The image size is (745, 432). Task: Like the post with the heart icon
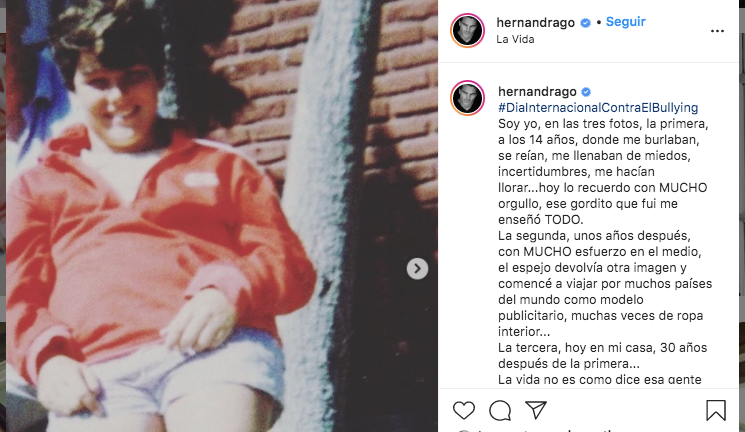click(463, 410)
